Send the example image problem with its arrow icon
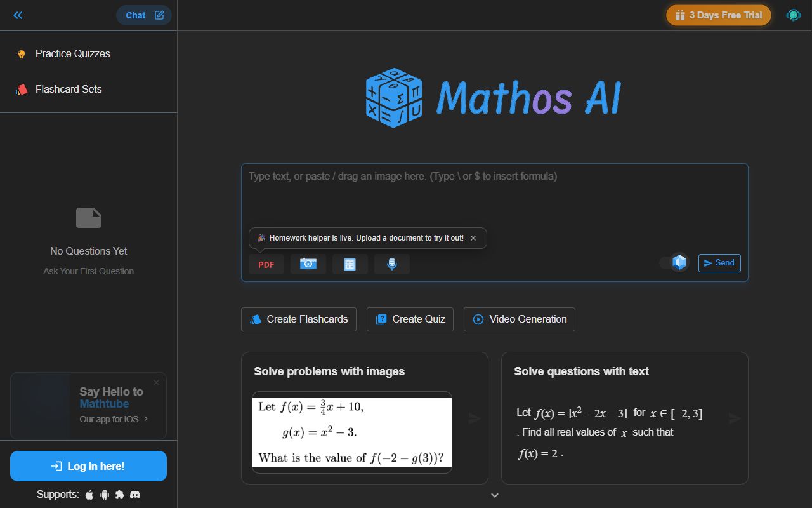812x508 pixels. pyautogui.click(x=474, y=418)
